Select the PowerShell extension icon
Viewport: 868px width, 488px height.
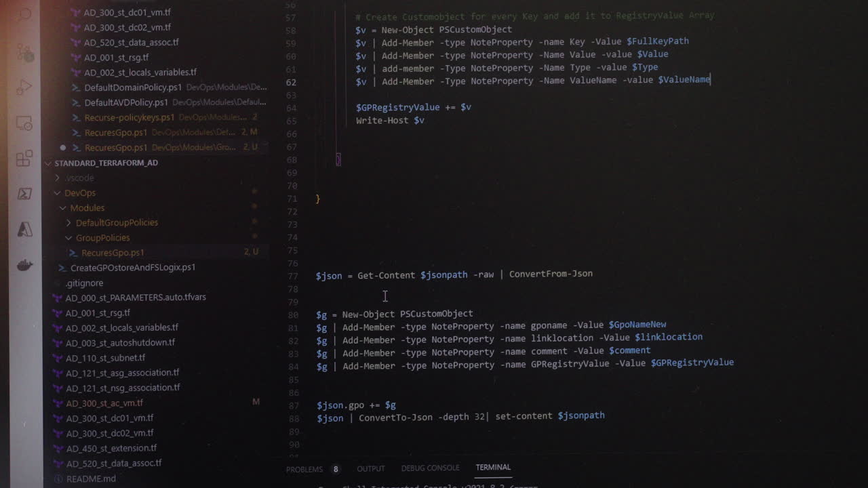(24, 193)
